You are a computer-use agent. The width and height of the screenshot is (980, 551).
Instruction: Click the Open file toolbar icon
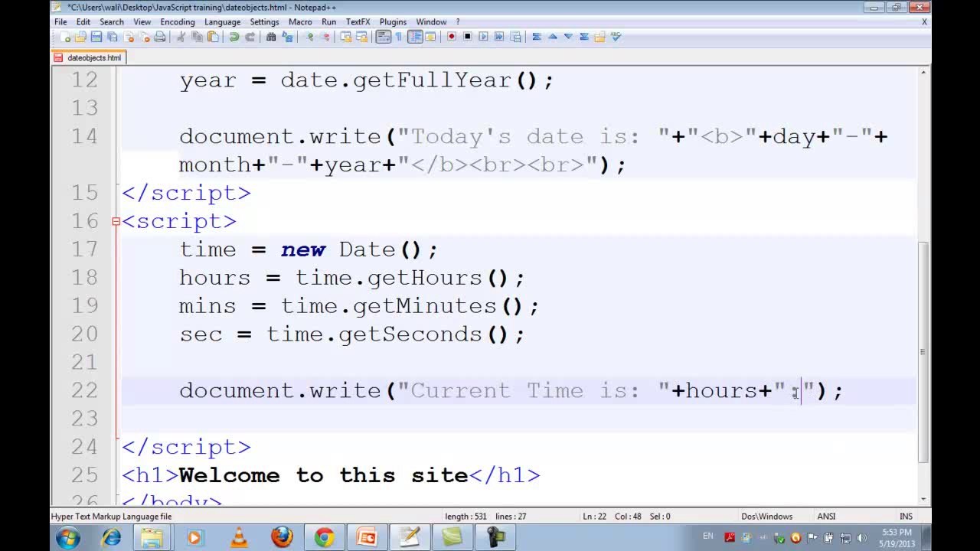point(80,37)
